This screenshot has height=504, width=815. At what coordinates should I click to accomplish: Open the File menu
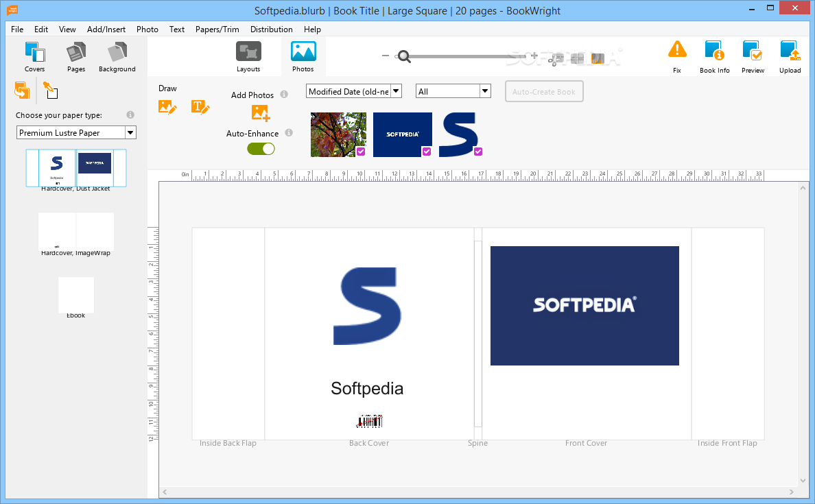(x=17, y=29)
